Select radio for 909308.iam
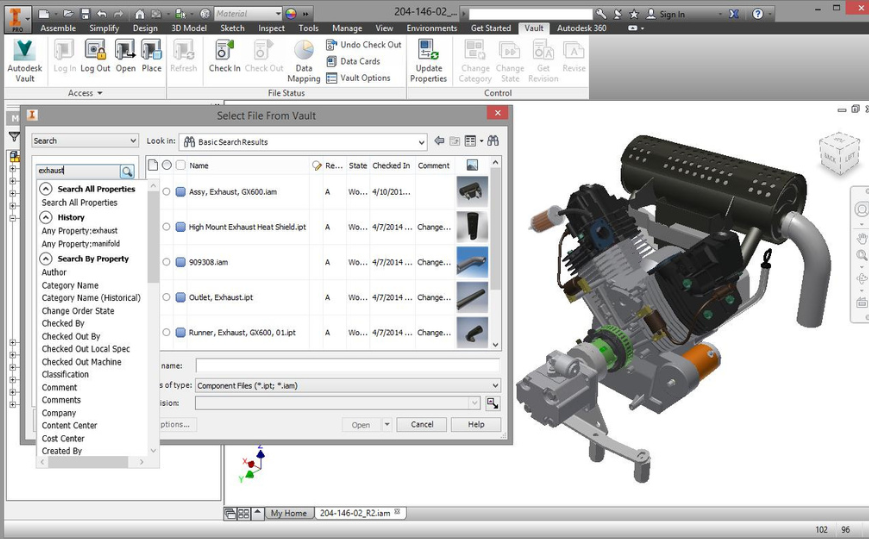 tap(166, 262)
